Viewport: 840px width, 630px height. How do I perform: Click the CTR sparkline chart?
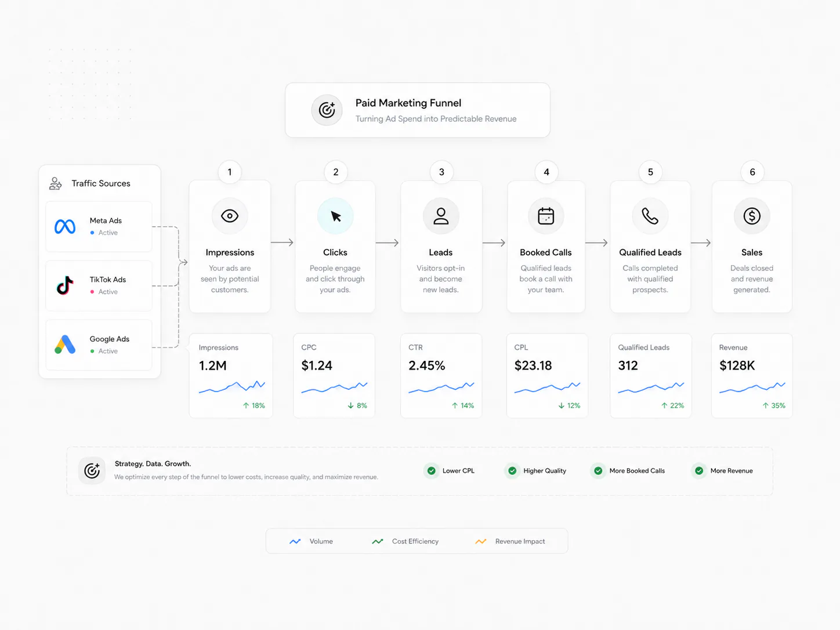coord(441,387)
